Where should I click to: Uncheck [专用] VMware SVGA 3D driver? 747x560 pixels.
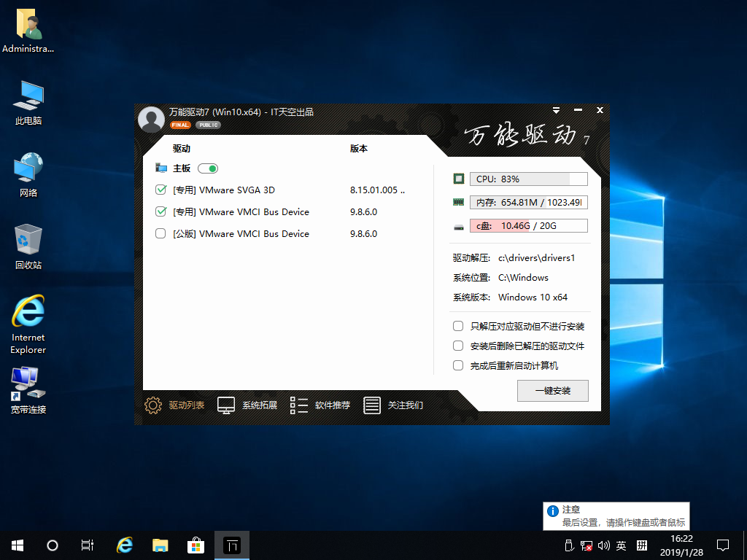point(160,190)
